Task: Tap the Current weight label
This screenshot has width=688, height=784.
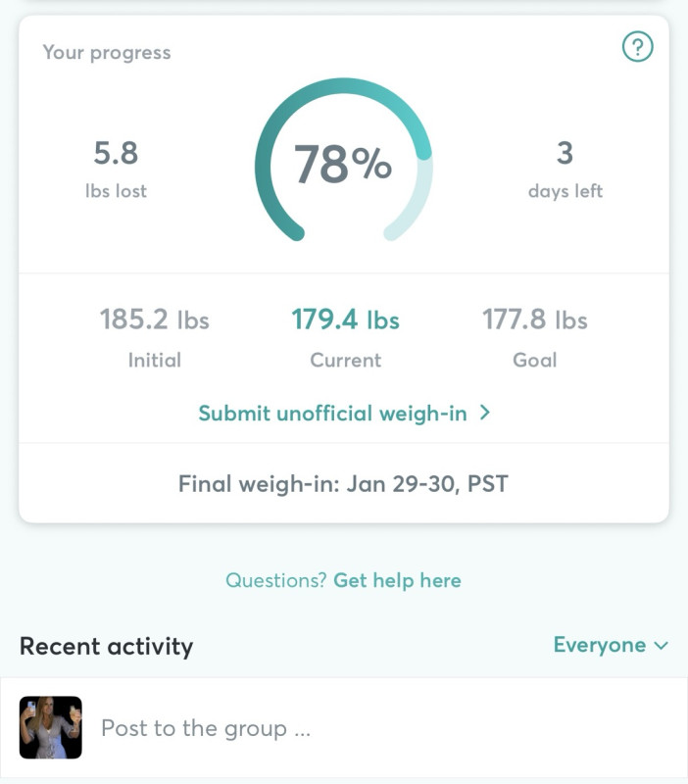Action: tap(345, 360)
